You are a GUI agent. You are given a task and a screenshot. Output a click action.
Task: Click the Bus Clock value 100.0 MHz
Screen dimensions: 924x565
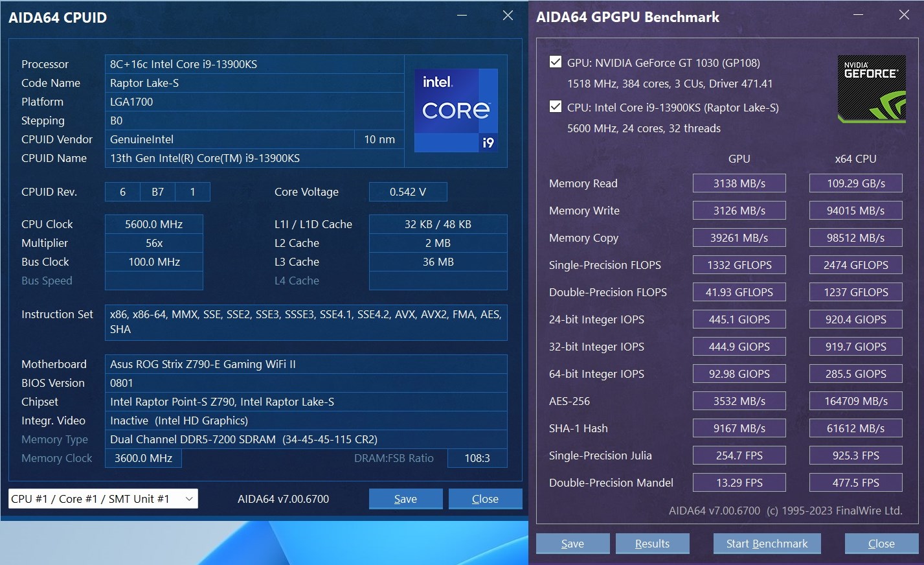(154, 262)
